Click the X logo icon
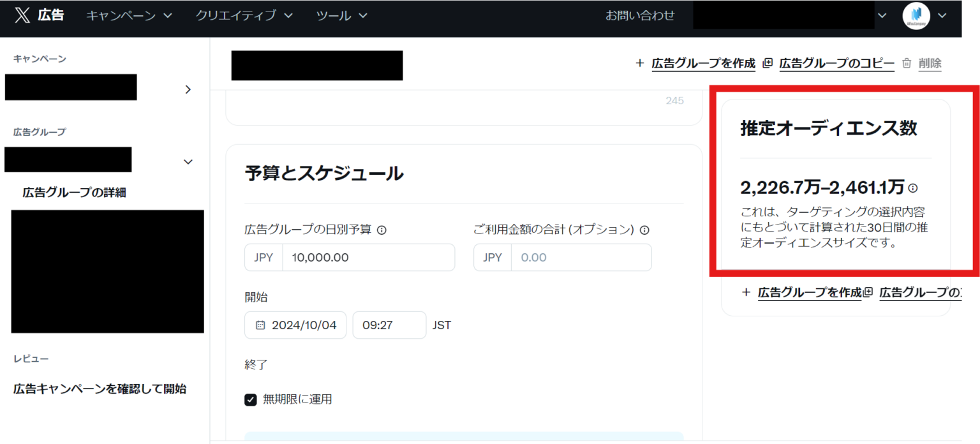Image resolution: width=980 pixels, height=444 pixels. [x=22, y=15]
